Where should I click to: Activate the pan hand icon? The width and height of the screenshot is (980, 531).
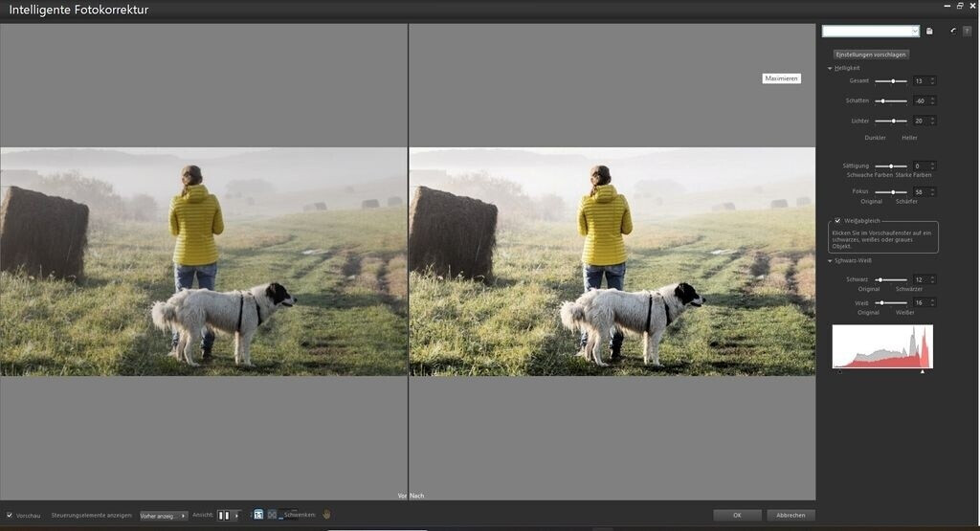(x=326, y=515)
